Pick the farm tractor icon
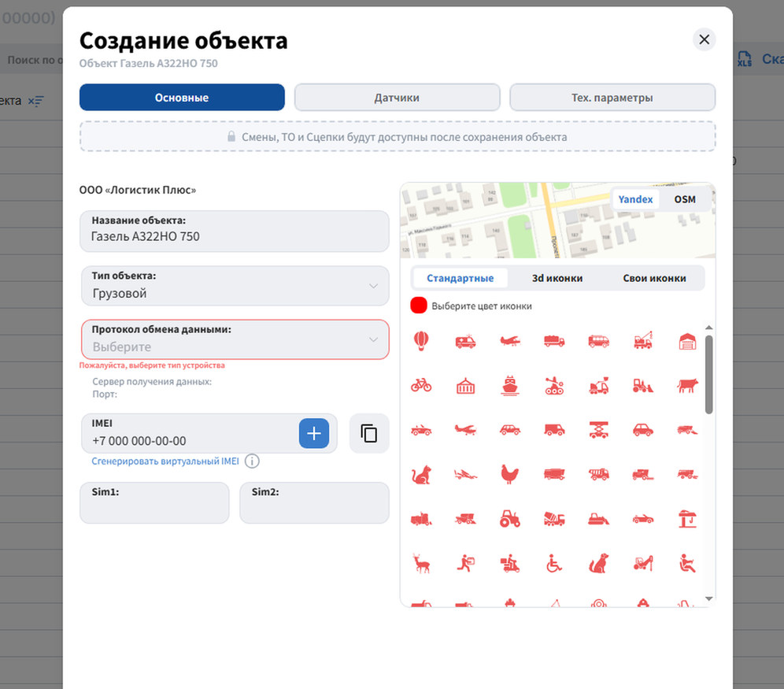 pos(510,518)
